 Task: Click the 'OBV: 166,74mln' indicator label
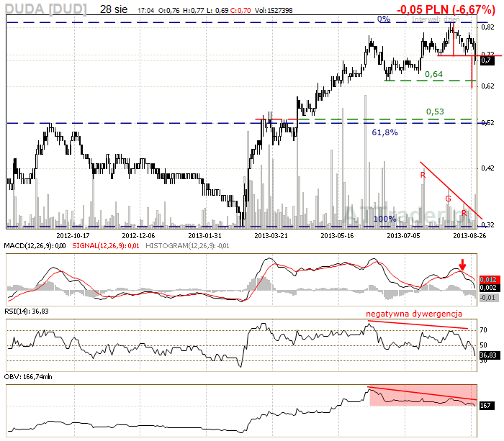tap(28, 377)
